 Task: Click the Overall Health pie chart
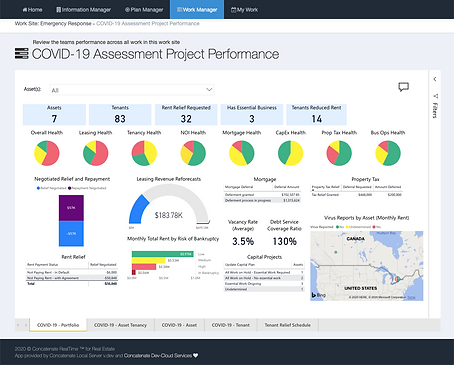(x=47, y=153)
